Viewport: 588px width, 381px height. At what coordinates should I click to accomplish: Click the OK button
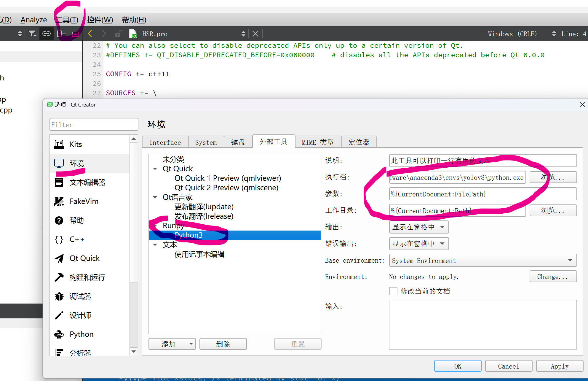pos(458,366)
